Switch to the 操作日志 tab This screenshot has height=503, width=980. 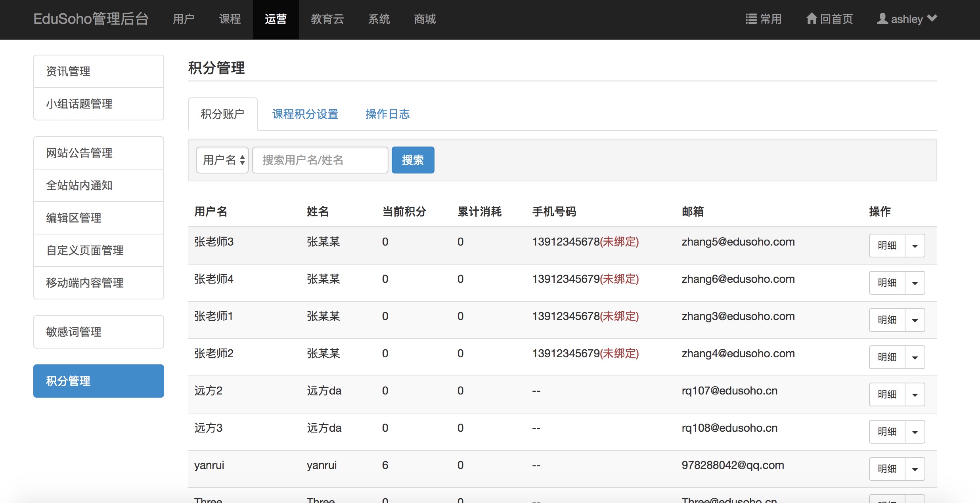pos(388,114)
